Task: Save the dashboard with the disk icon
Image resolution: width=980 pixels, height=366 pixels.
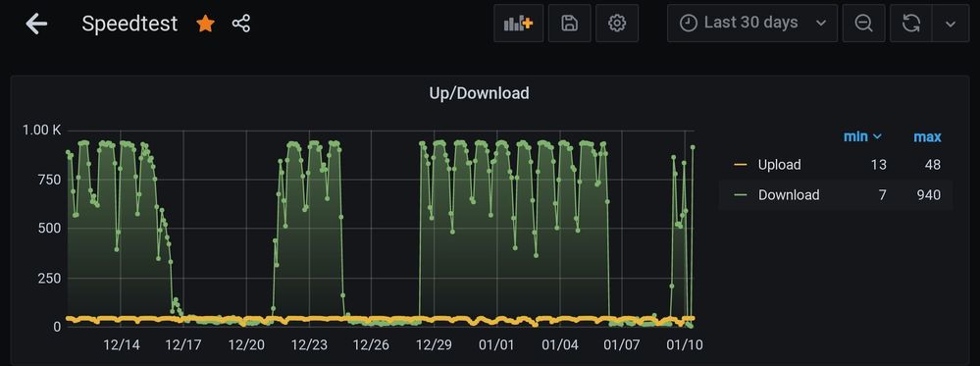Action: pos(569,24)
